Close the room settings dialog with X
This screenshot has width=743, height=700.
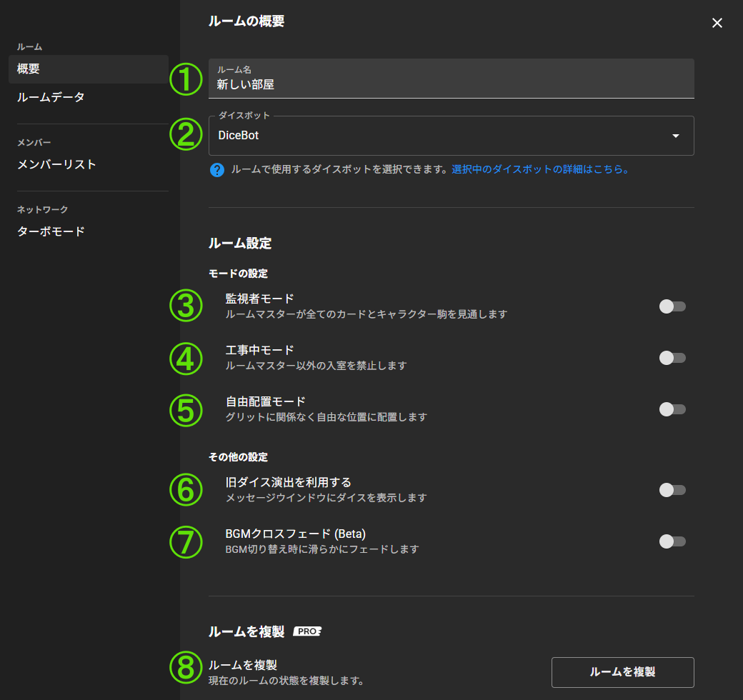coord(717,23)
